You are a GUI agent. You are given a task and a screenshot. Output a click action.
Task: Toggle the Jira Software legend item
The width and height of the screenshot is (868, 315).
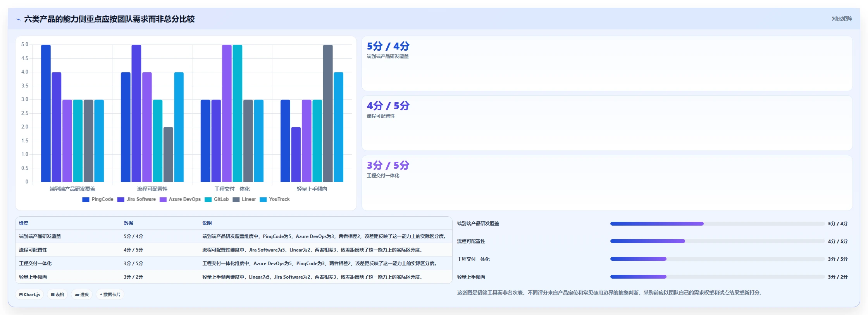(x=136, y=199)
